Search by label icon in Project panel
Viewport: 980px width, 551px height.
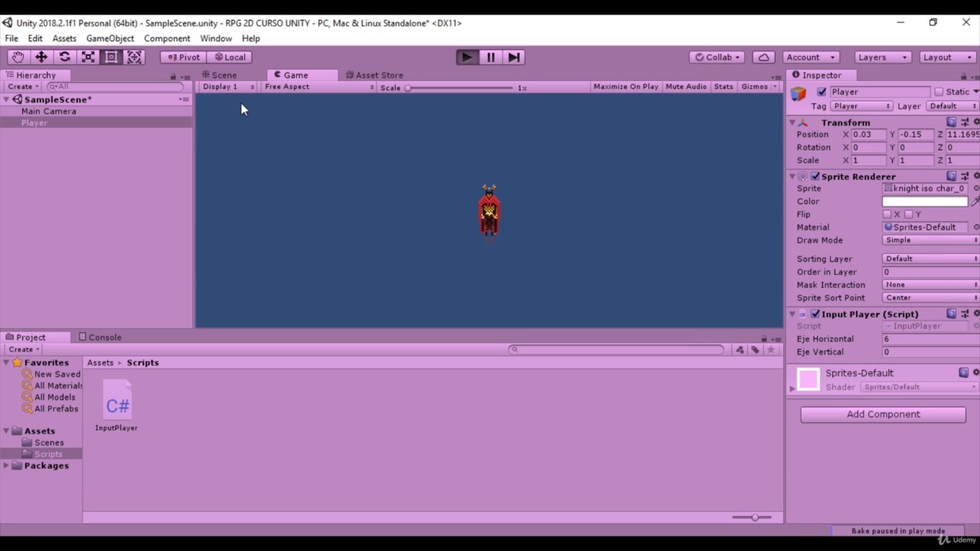click(755, 350)
